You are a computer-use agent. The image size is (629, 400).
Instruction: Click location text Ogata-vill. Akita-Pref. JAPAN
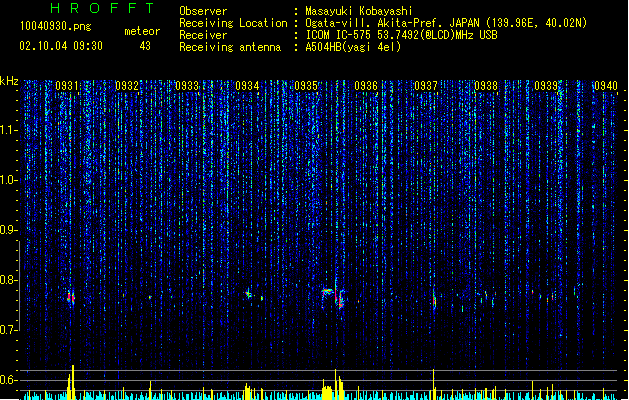[393, 23]
